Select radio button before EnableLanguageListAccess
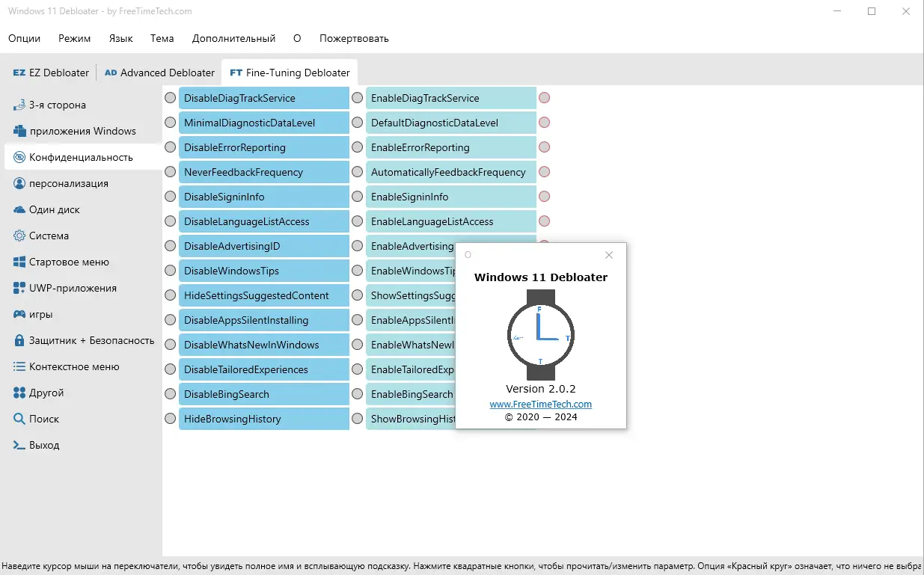Screen dimensions: 924x575 click(x=358, y=221)
